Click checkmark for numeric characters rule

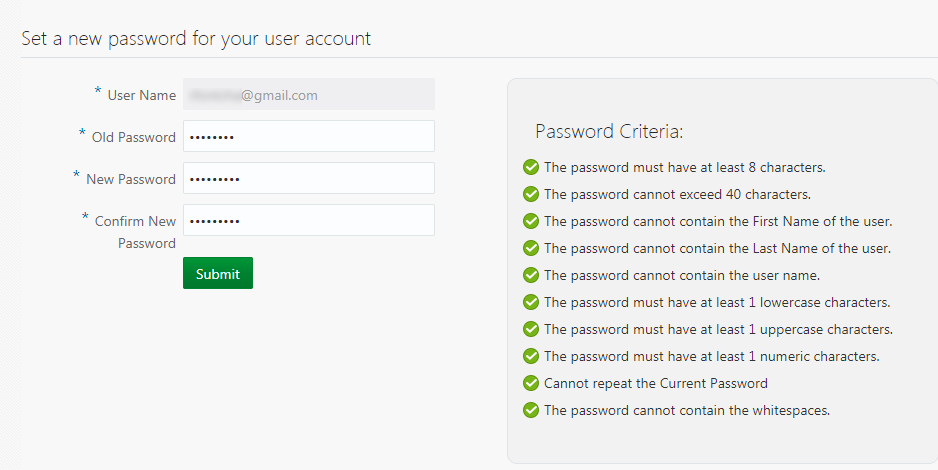point(531,356)
